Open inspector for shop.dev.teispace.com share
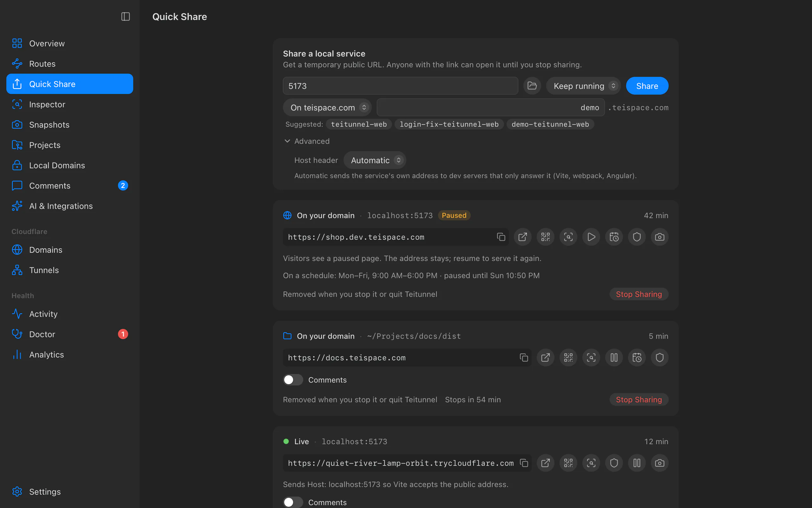 pos(568,237)
